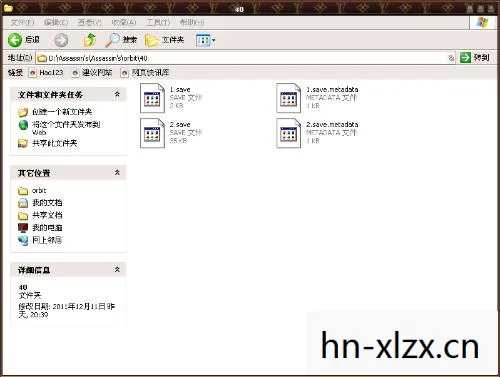Collapse the 其它位置 panel

tap(117, 172)
